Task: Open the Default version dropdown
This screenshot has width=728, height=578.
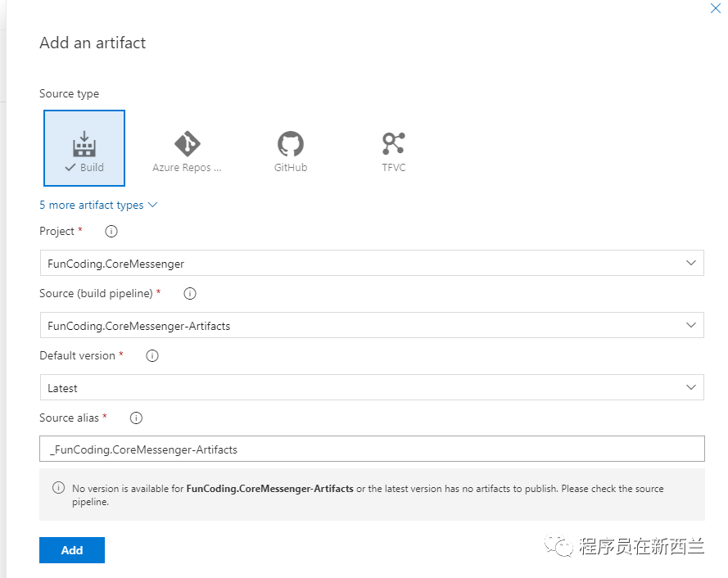Action: [x=372, y=387]
